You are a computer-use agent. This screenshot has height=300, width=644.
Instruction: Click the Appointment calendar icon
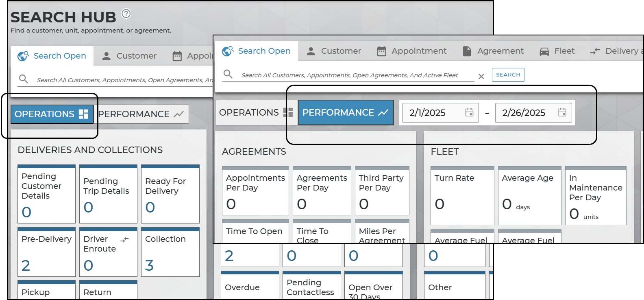[x=381, y=51]
